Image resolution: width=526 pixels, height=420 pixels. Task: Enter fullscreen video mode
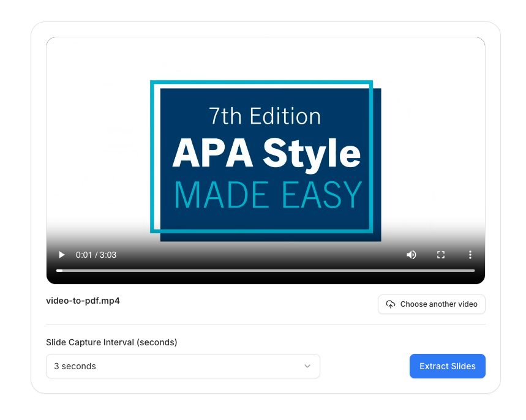click(x=441, y=255)
